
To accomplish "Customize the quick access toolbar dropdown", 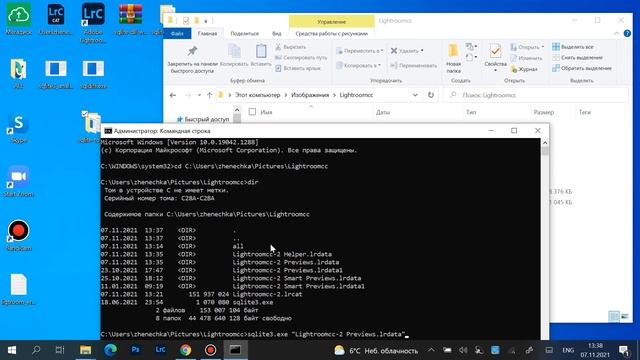I will click(x=206, y=21).
